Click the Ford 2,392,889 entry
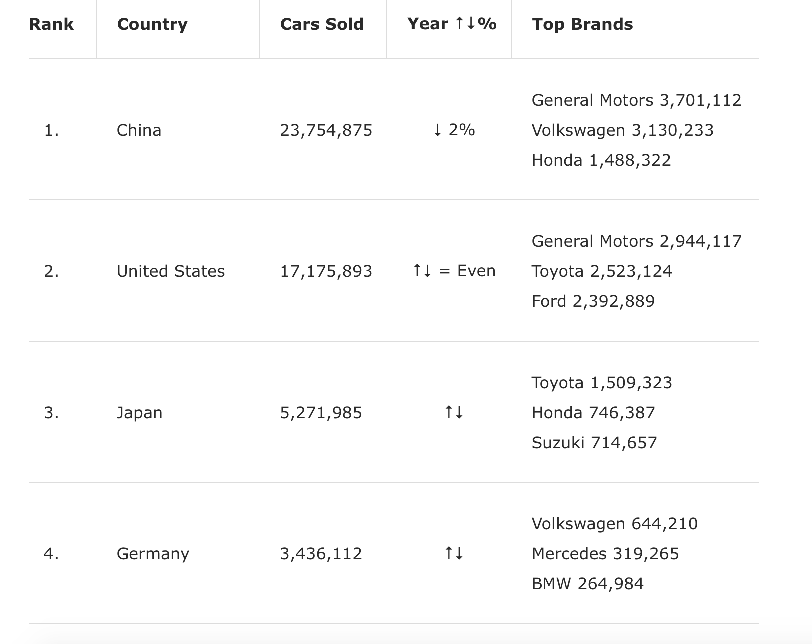Viewport: 812px width, 644px height. (x=593, y=301)
